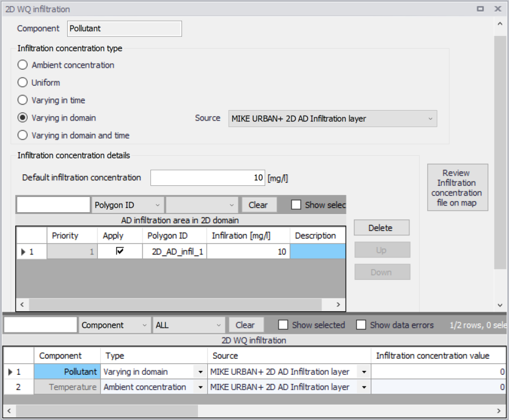Select row 1 header in bottom table
The height and width of the screenshot is (420, 509).
coord(18,372)
